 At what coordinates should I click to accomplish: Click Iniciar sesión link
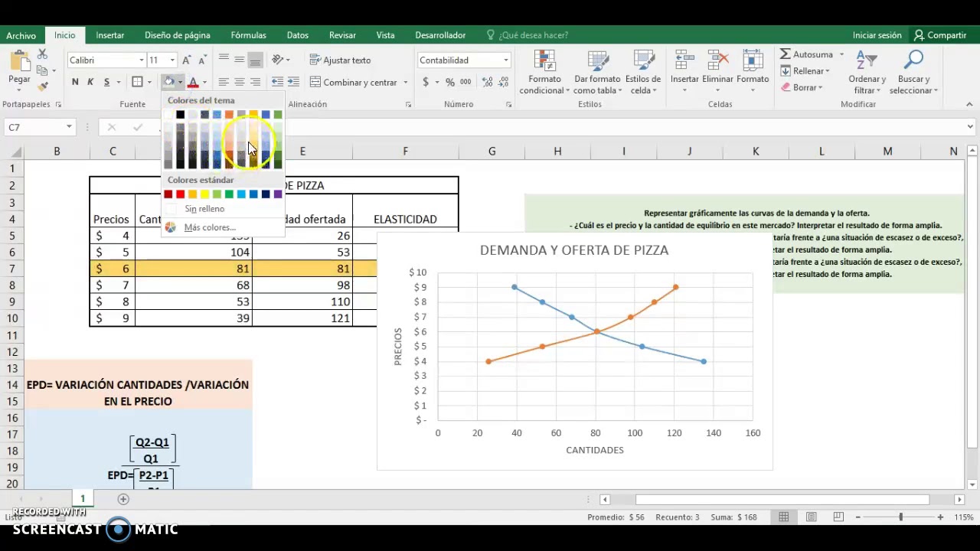[877, 35]
